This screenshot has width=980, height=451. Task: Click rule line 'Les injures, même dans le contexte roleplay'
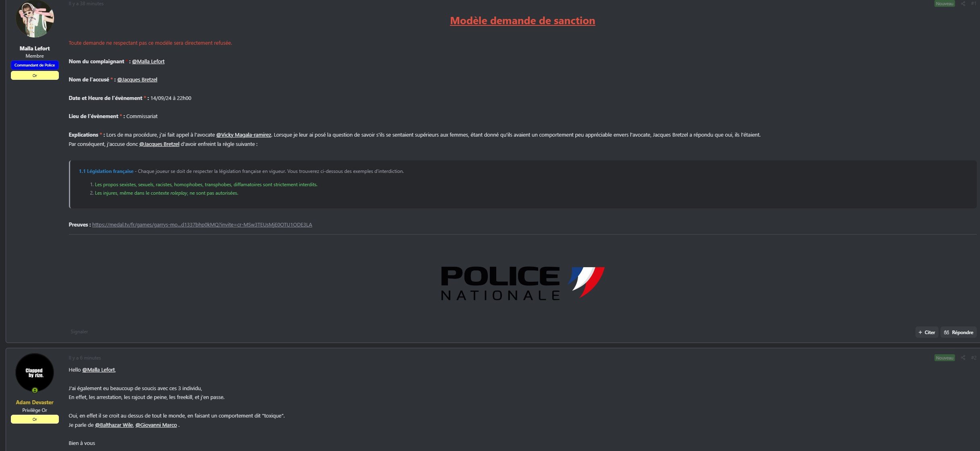pos(166,193)
